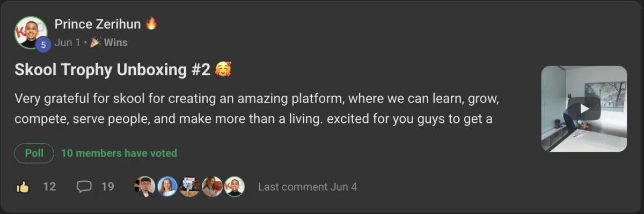Image resolution: width=644 pixels, height=214 pixels.
Task: Click the fire emoji beside the author name
Action: 151,24
